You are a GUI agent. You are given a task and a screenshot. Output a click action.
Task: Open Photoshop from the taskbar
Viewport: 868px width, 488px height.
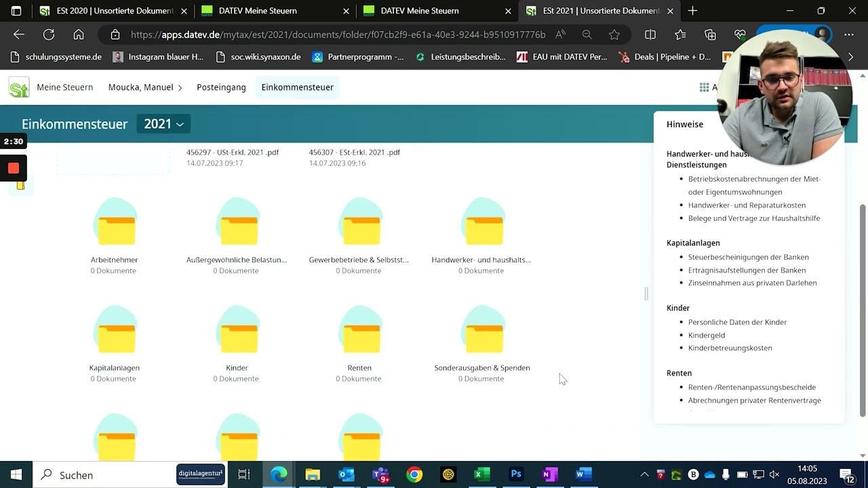[516, 474]
